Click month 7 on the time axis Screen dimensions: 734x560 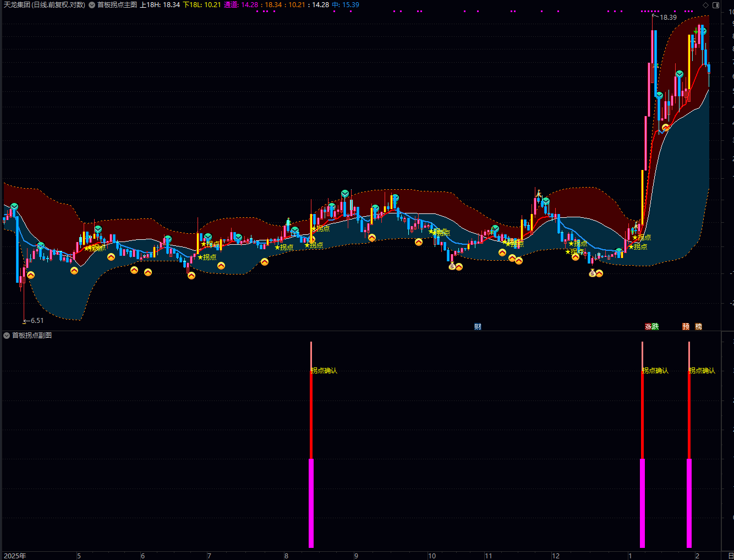click(209, 556)
